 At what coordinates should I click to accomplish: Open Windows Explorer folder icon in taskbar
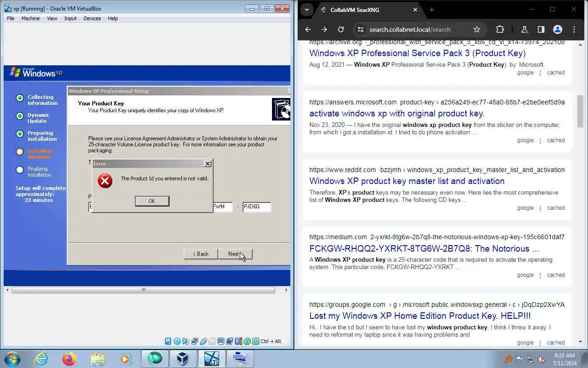pyautogui.click(x=98, y=359)
